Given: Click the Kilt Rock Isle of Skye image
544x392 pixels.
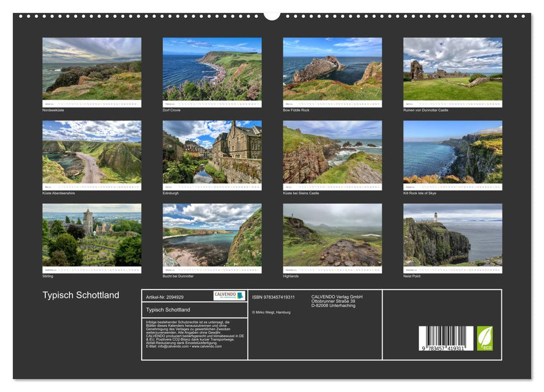Looking at the screenshot, I should 453,153.
